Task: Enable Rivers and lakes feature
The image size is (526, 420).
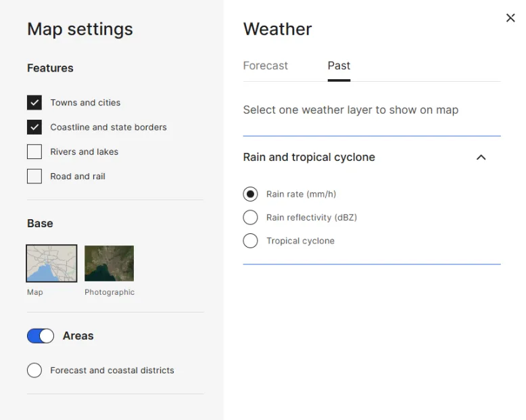Action: 34,151
